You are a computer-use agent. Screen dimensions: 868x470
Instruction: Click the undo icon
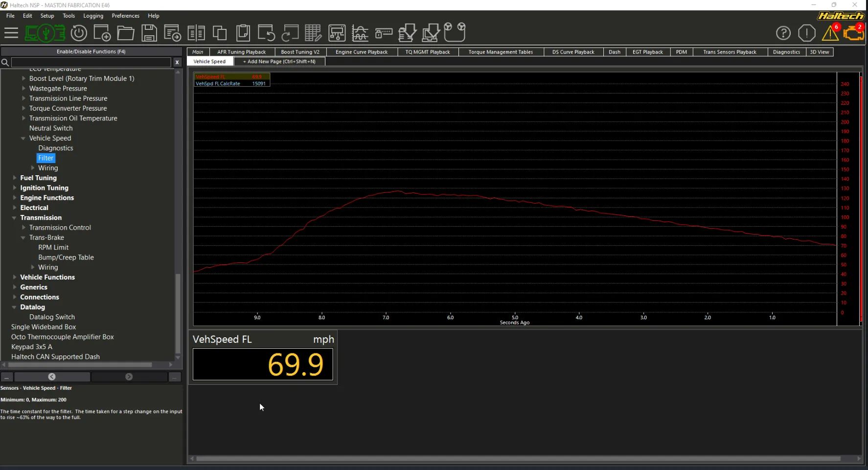266,33
